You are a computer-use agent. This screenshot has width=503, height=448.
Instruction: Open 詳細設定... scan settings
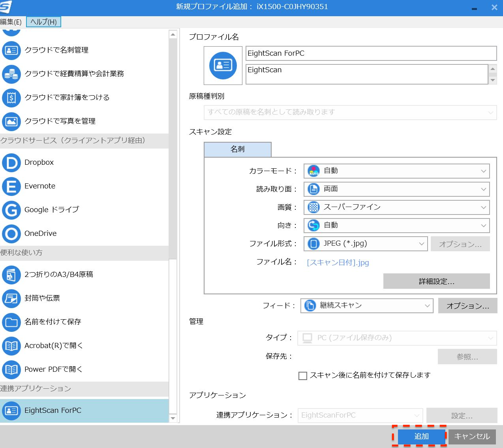pos(437,281)
